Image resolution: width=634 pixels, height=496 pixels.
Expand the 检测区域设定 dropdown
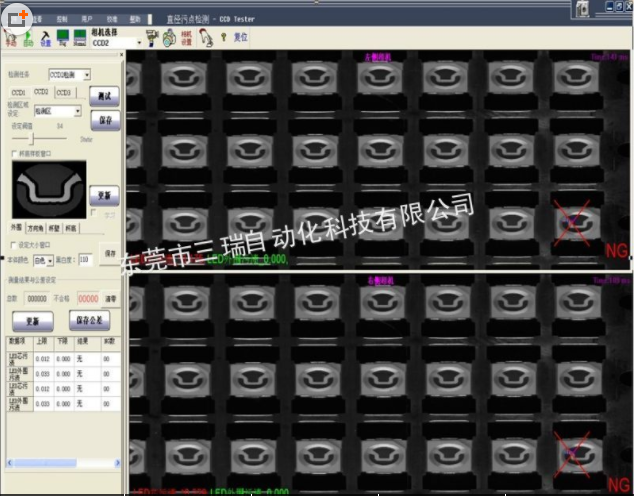pos(78,111)
